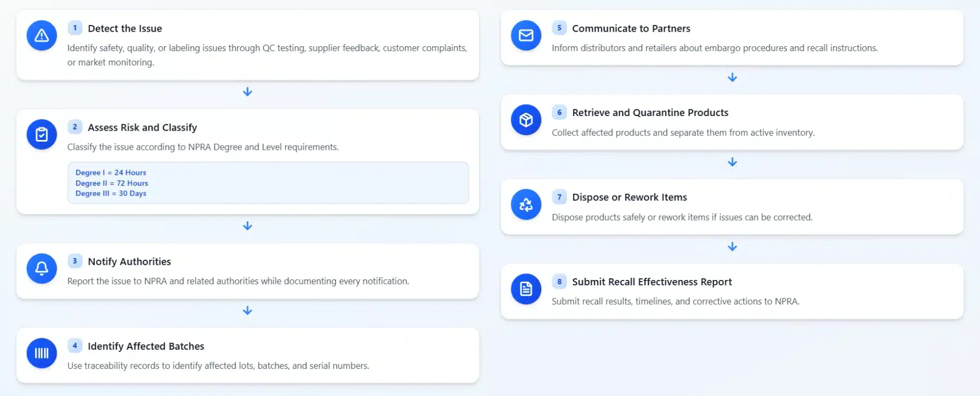Image resolution: width=980 pixels, height=396 pixels.
Task: Click the warning triangle icon for Detect the Issue
Action: [42, 35]
